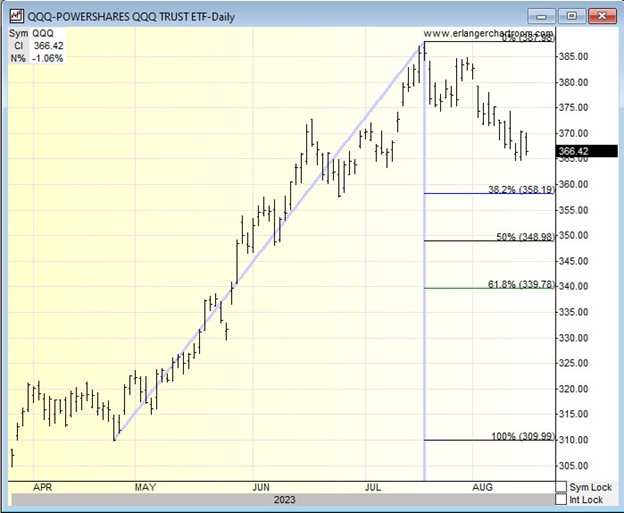Click the erlangerchartroom.com website link
624x513 pixels.
click(x=488, y=34)
